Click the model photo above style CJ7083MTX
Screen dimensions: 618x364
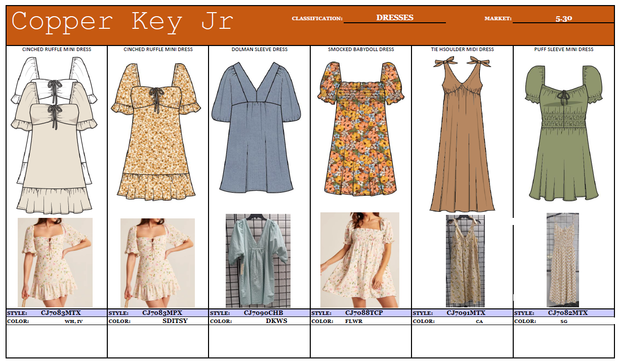tap(55, 262)
